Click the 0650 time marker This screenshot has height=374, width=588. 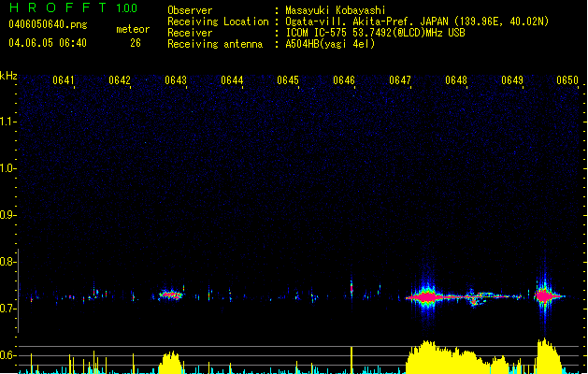point(567,80)
